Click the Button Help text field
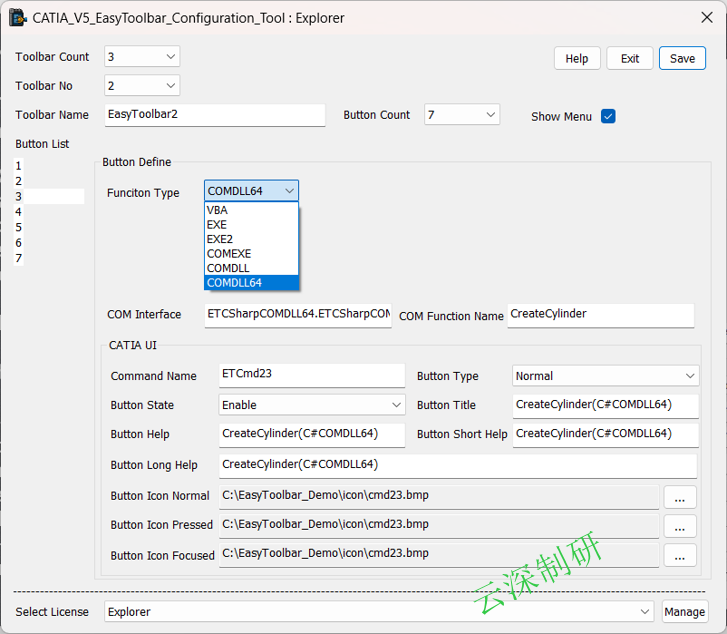The image size is (727, 634). [312, 435]
